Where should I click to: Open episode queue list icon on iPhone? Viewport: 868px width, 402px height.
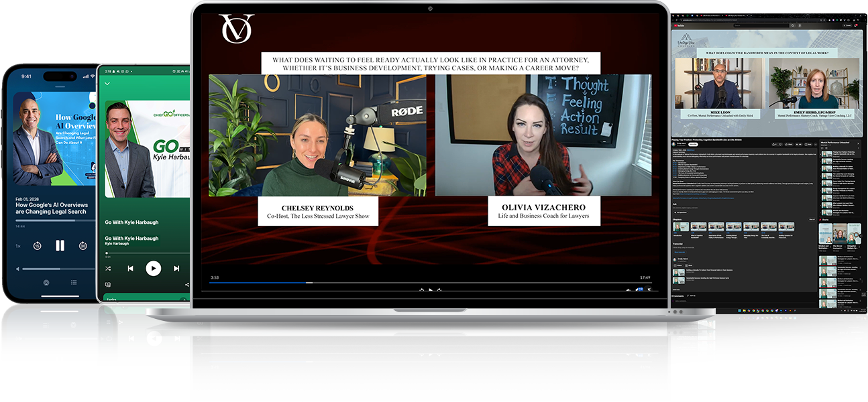(x=74, y=283)
